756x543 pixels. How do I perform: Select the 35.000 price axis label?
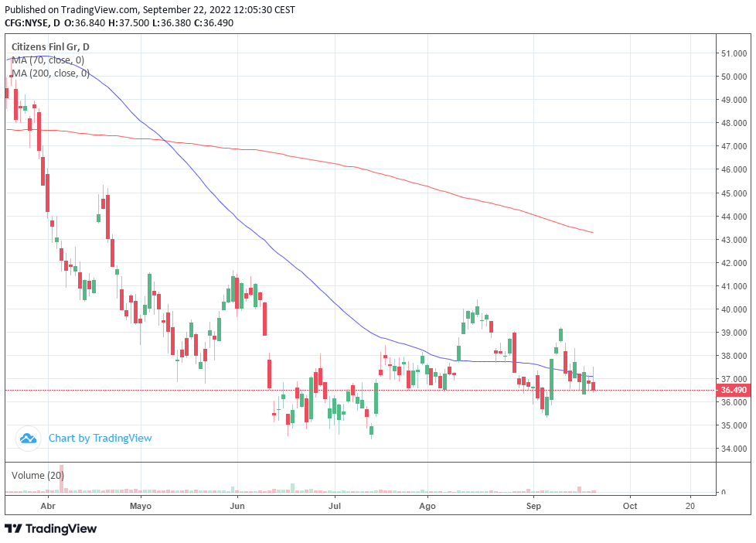734,425
